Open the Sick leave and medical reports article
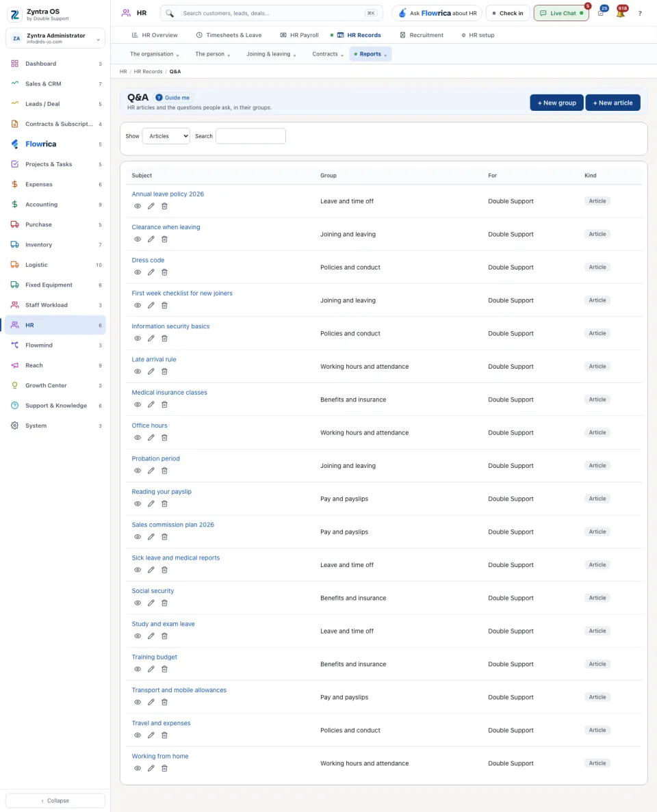This screenshot has width=657, height=812. click(176, 558)
